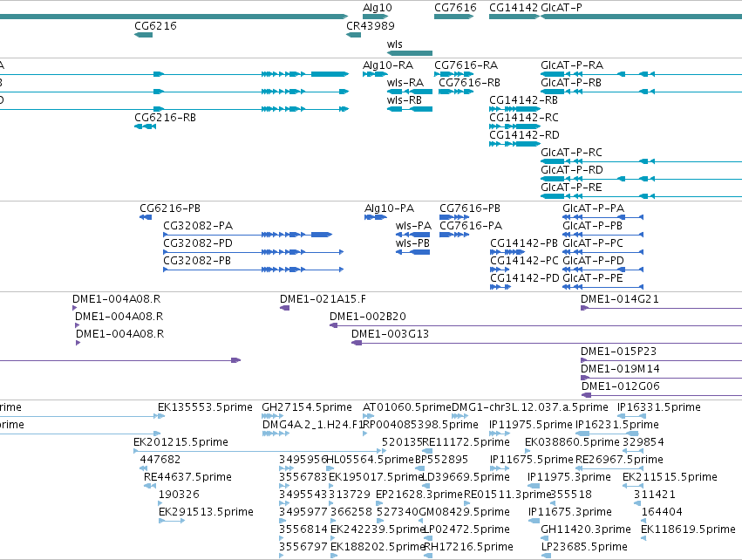
Task: Click the CG32082-PD protein label
Action: [198, 243]
